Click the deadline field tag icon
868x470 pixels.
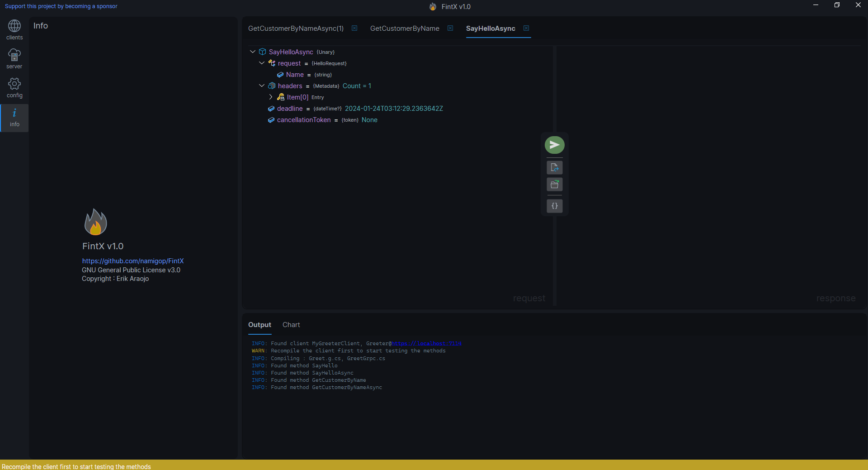point(271,109)
